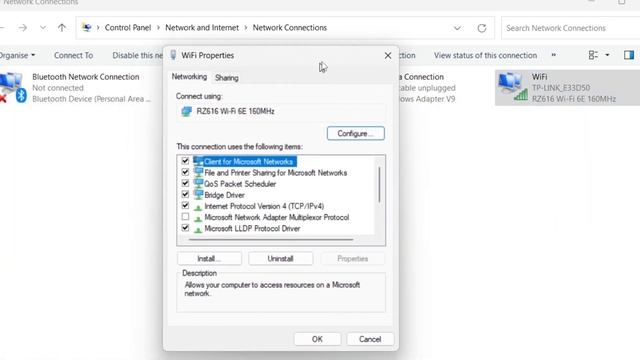Viewport: 640px width, 360px height.
Task: Open recent locations chevron in Explorer
Action: point(43,28)
